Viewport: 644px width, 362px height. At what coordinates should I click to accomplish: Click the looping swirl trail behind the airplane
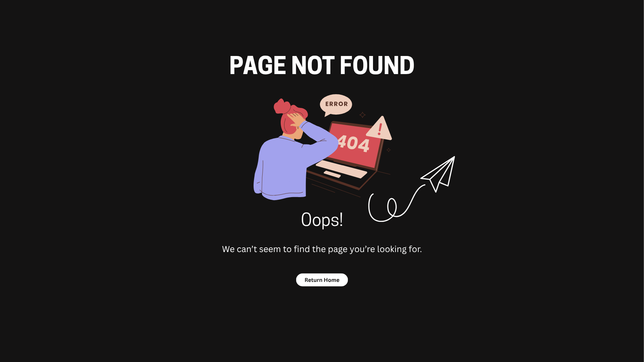point(396,204)
